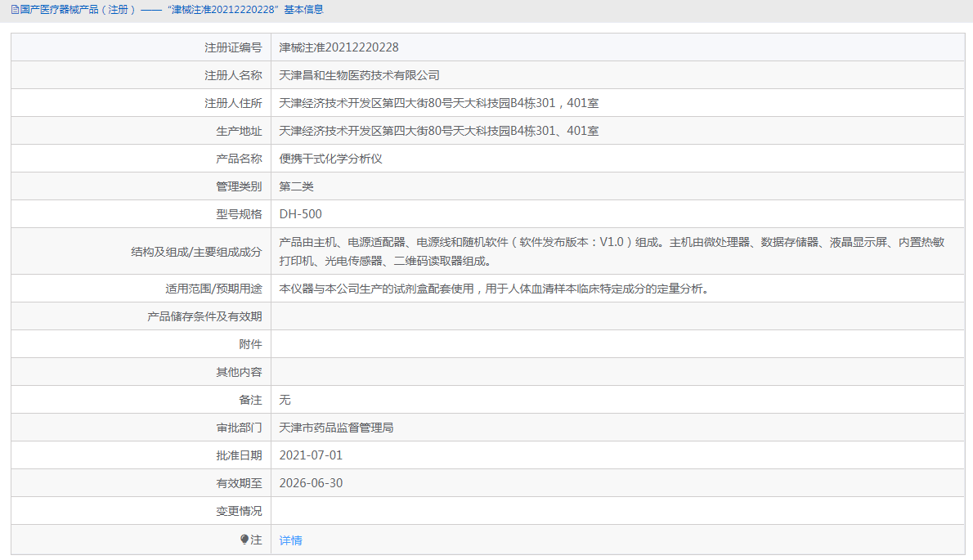The height and width of the screenshot is (560, 973).
Task: Click the 其他内容 row label
Action: click(239, 372)
